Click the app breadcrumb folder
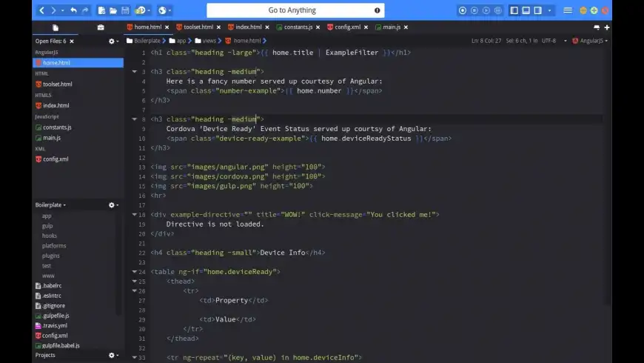This screenshot has height=363, width=644. pyautogui.click(x=178, y=41)
